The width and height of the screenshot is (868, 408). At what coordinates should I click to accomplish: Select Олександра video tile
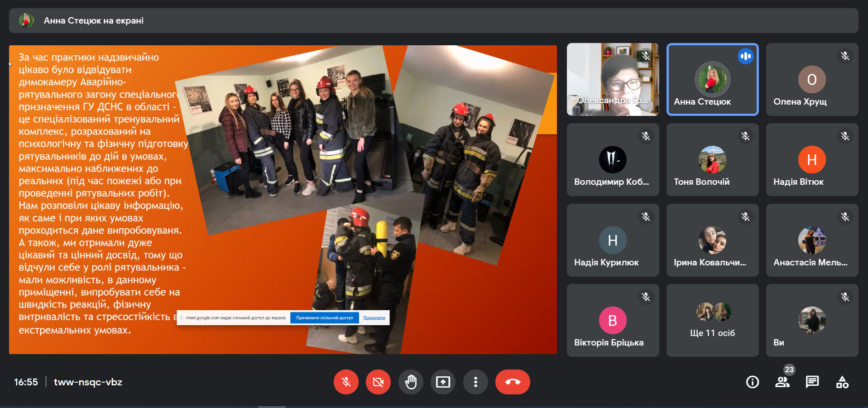pyautogui.click(x=613, y=79)
